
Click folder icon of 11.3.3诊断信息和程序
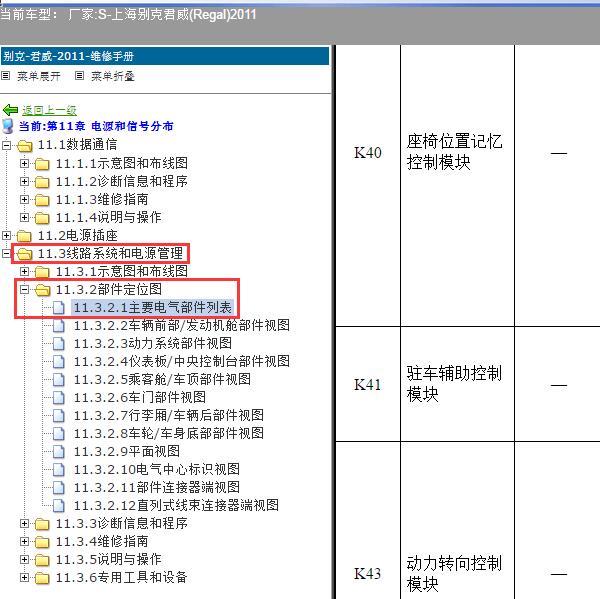(x=42, y=524)
